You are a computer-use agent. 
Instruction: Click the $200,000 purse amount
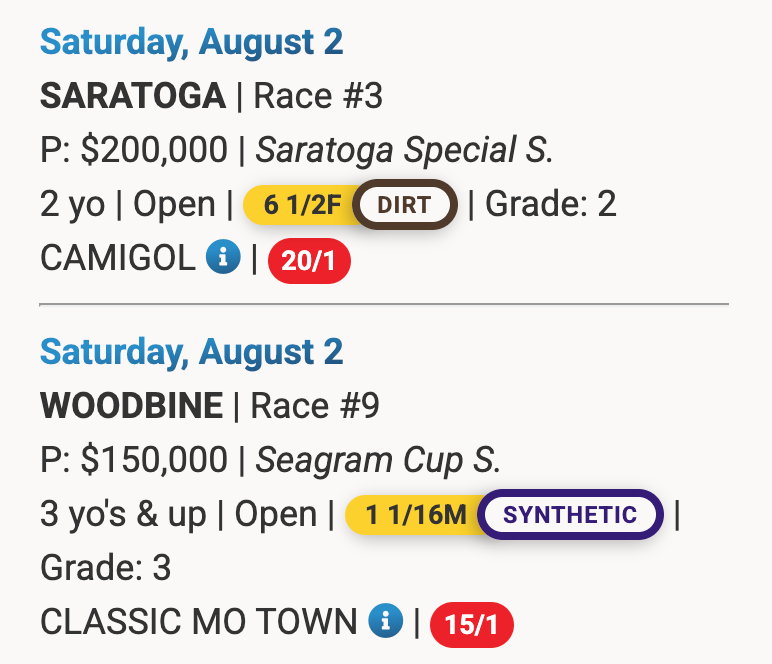pyautogui.click(x=154, y=151)
